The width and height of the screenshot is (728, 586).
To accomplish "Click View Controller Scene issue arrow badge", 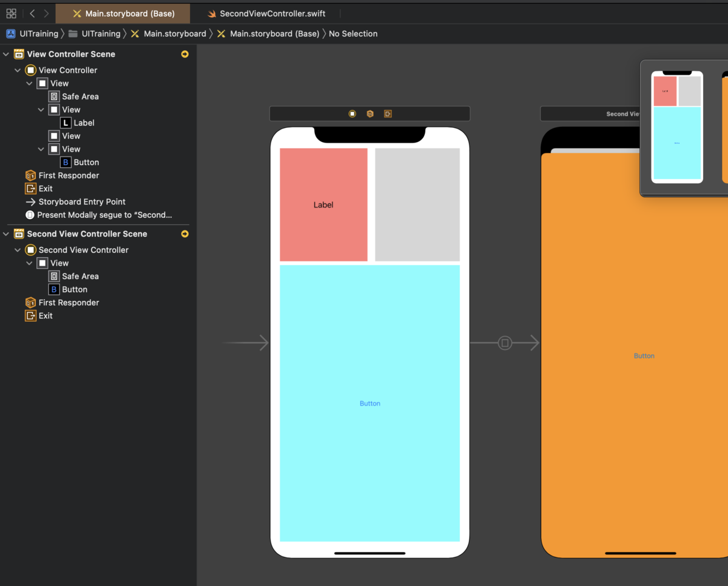I will (185, 54).
